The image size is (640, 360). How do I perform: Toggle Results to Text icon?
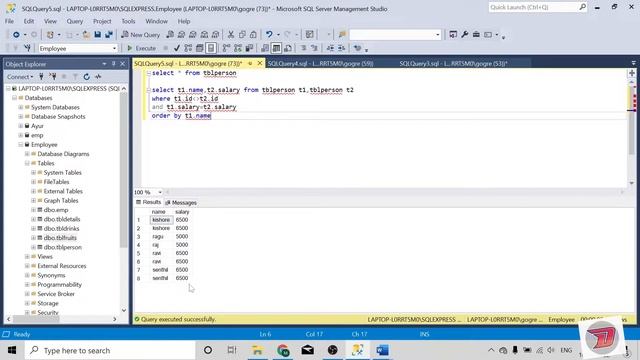(x=265, y=48)
